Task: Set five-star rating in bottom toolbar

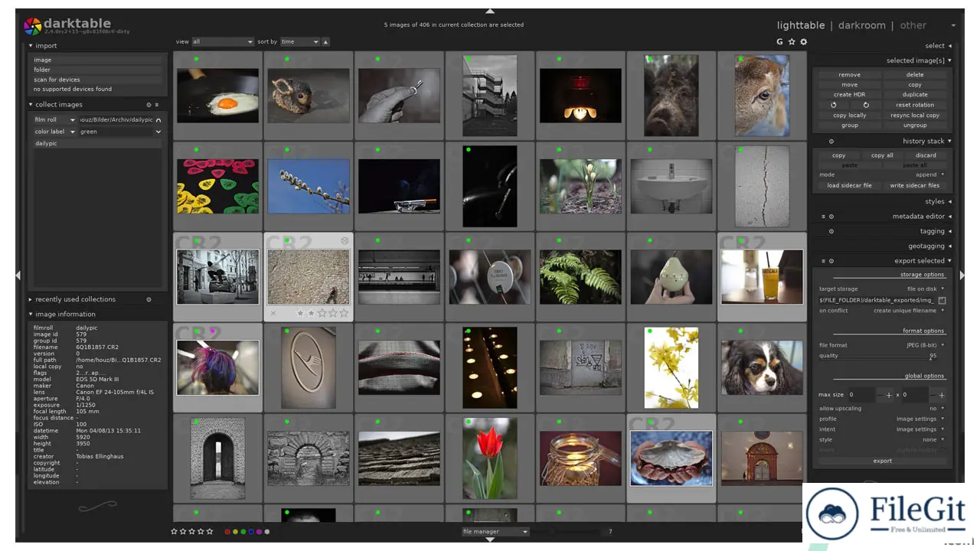Action: pos(210,531)
